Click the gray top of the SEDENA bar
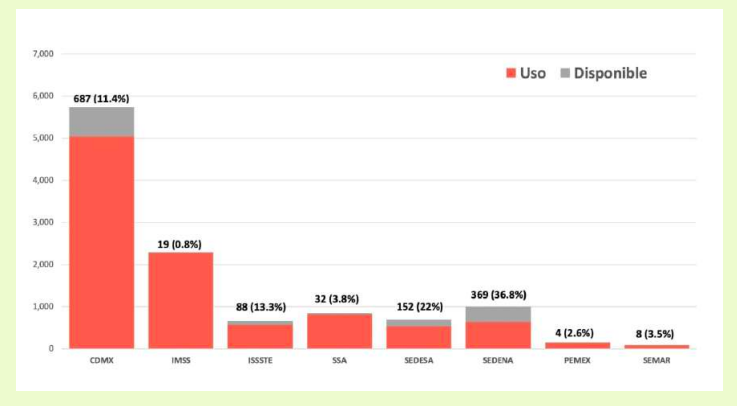The image size is (737, 406). [497, 314]
